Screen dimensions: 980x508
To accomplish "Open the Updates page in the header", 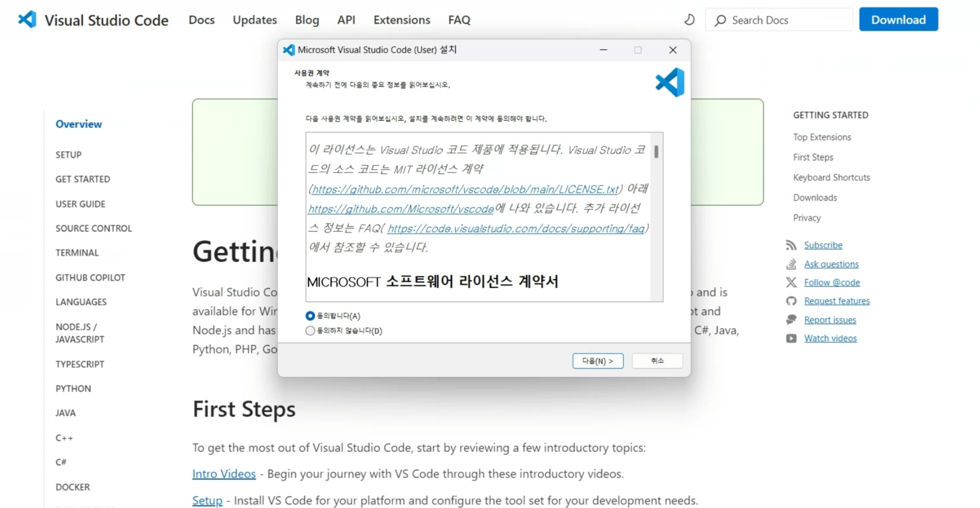I will click(x=255, y=20).
